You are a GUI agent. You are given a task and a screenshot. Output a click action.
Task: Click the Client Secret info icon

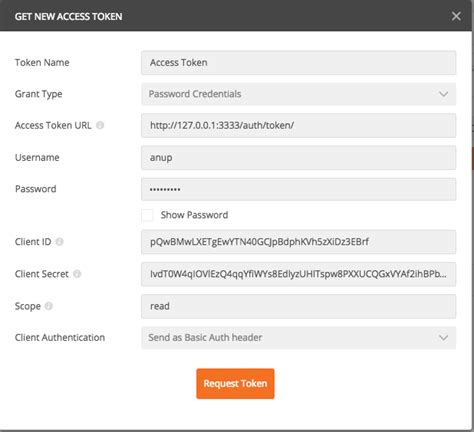click(x=77, y=274)
